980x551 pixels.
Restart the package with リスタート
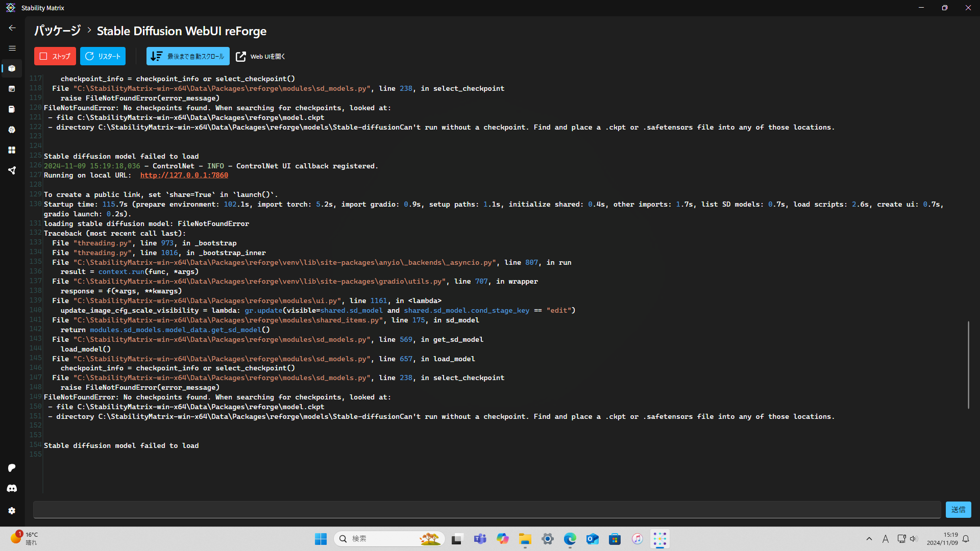pos(103,56)
